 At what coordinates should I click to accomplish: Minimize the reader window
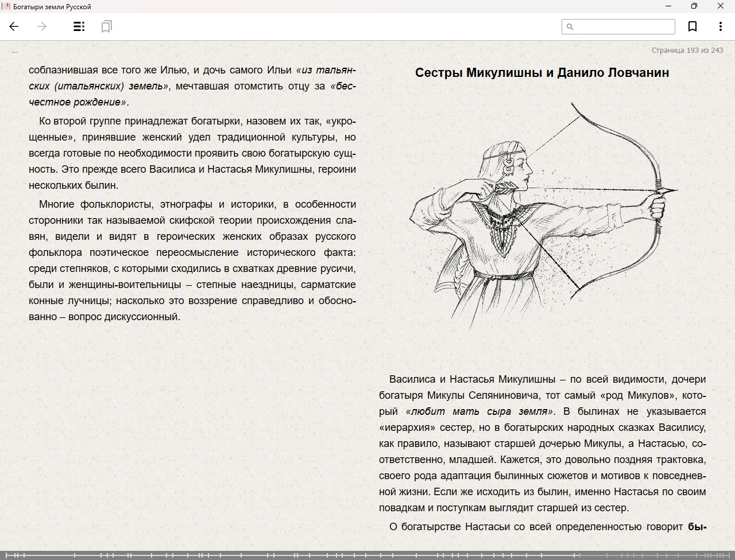tap(668, 6)
